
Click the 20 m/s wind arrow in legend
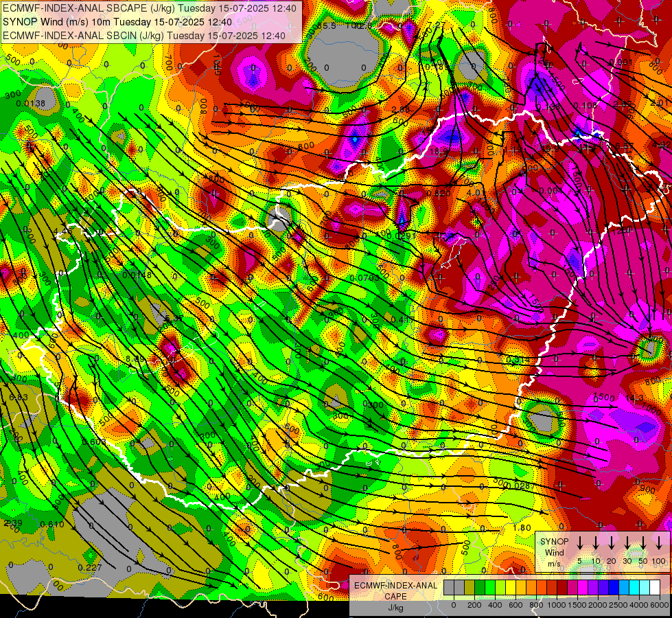(611, 542)
